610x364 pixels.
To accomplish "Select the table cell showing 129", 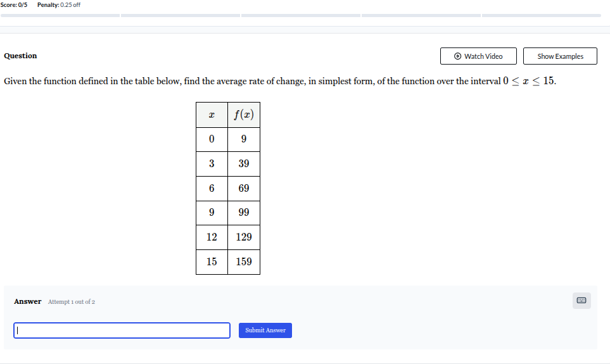I will point(244,237).
